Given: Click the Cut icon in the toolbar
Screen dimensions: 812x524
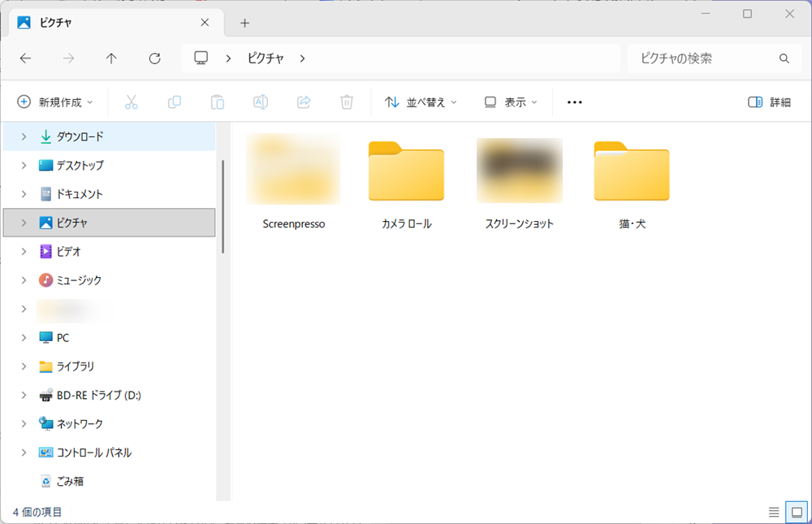Looking at the screenshot, I should [132, 102].
